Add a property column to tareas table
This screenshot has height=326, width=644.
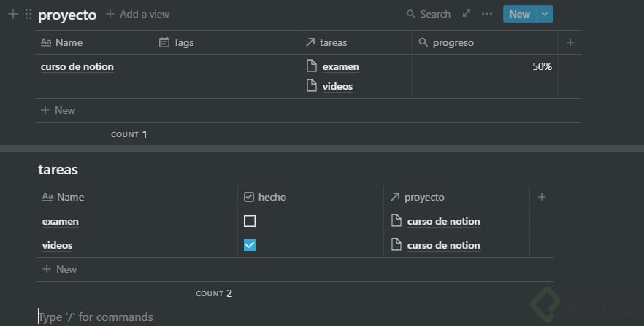[x=542, y=197]
